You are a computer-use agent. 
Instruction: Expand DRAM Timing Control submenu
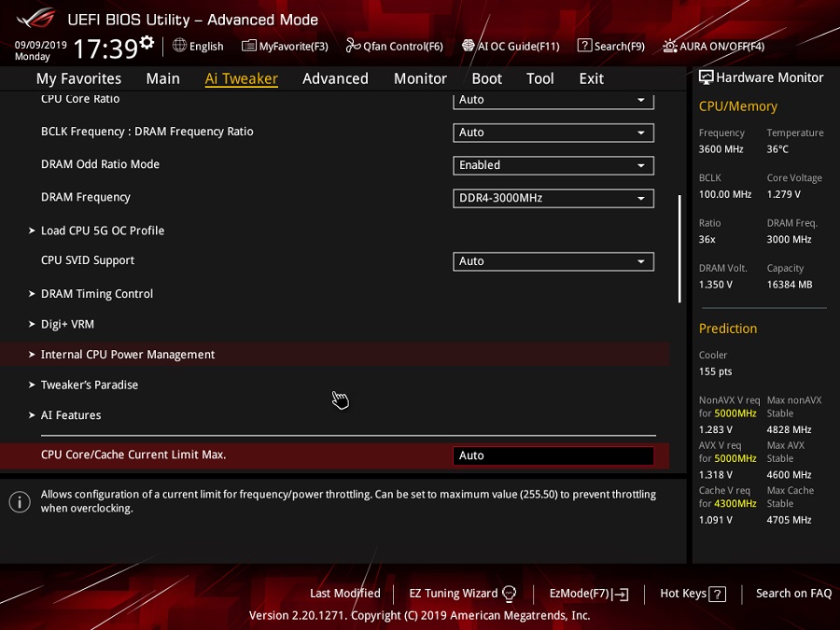(x=97, y=294)
